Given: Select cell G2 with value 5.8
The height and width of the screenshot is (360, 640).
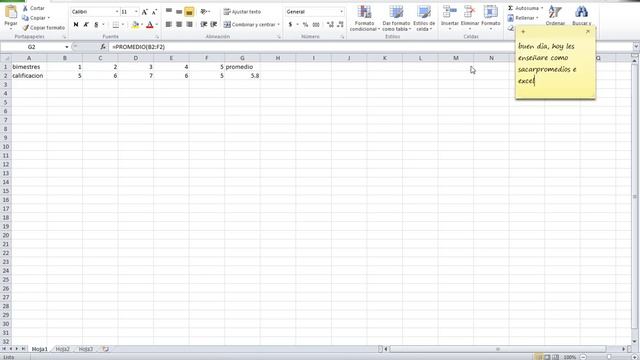Looking at the screenshot, I should [x=242, y=76].
